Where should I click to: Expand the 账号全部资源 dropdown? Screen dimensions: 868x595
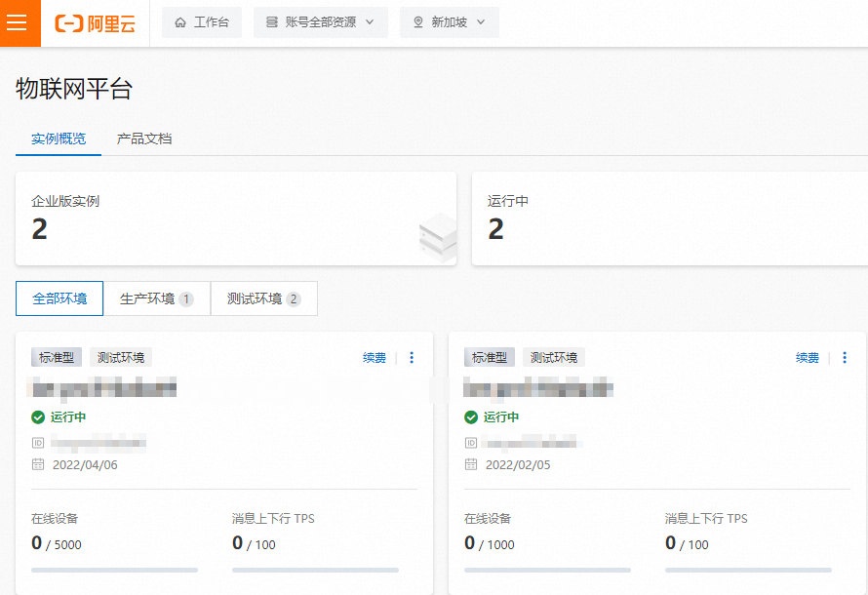321,22
